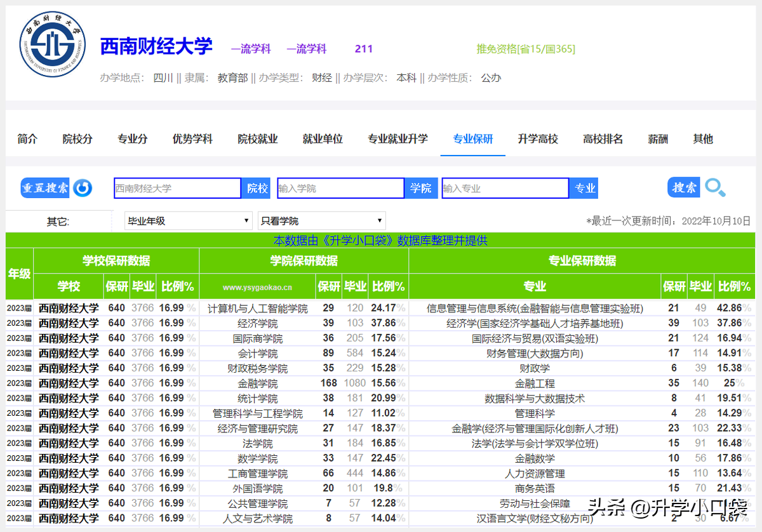Click the 重置搜索 button
The height and width of the screenshot is (532, 762).
[x=46, y=188]
